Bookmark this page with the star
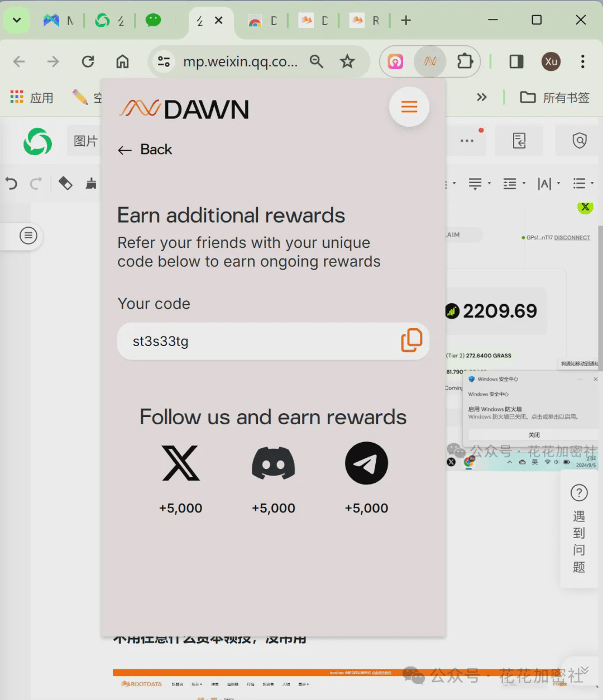603x700 pixels. pos(347,61)
